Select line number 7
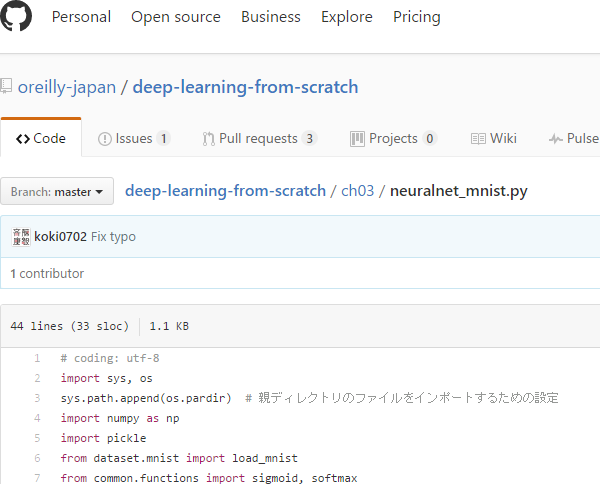This screenshot has width=600, height=484. pos(37,478)
